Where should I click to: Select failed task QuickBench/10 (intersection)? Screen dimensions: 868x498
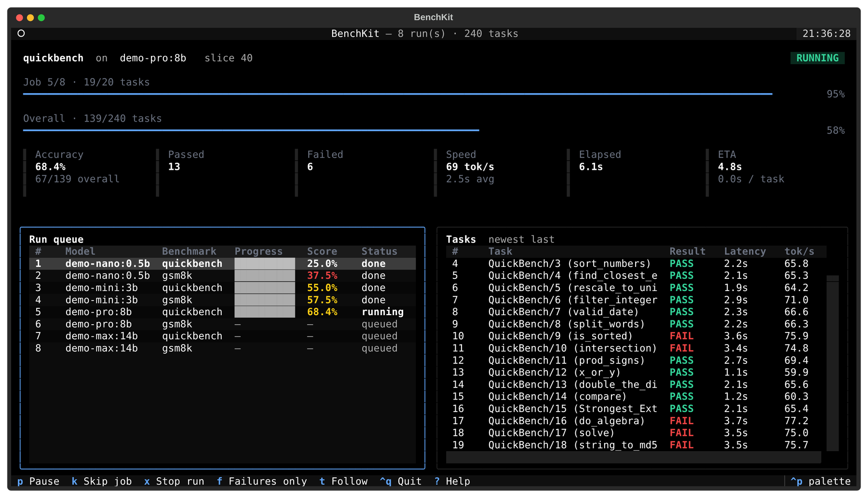[636, 348]
